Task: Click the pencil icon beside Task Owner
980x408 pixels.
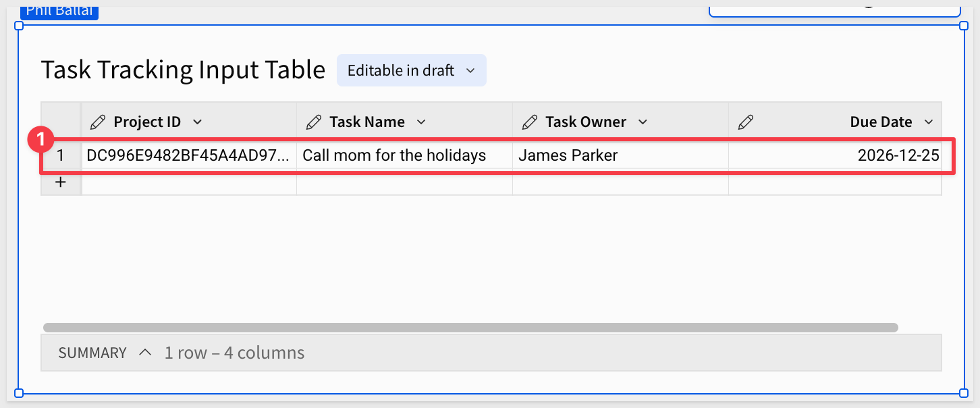Action: click(530, 122)
